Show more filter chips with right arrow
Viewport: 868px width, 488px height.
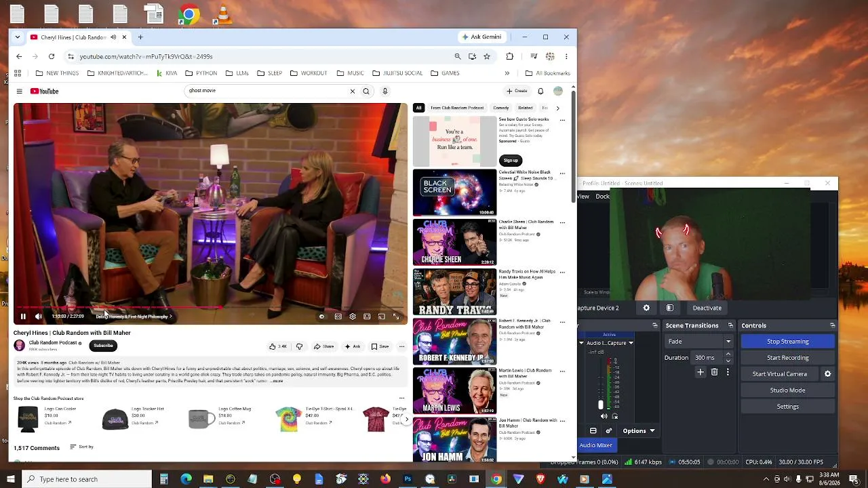point(557,108)
